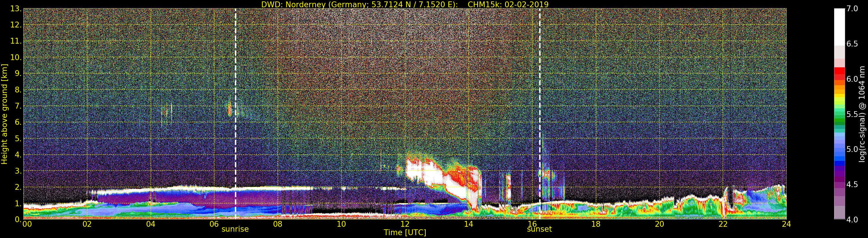Click time axis tick label '06'
The width and height of the screenshot is (868, 238).
click(214, 224)
